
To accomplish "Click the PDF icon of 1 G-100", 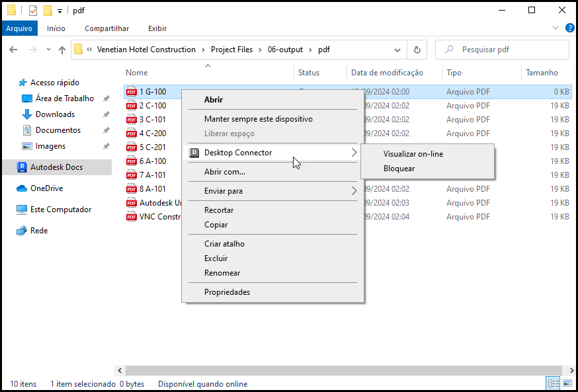I will 131,92.
